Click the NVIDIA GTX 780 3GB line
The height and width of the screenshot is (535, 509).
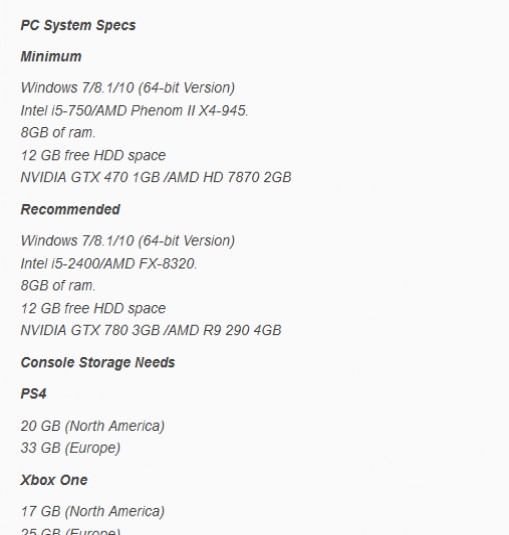coord(151,330)
